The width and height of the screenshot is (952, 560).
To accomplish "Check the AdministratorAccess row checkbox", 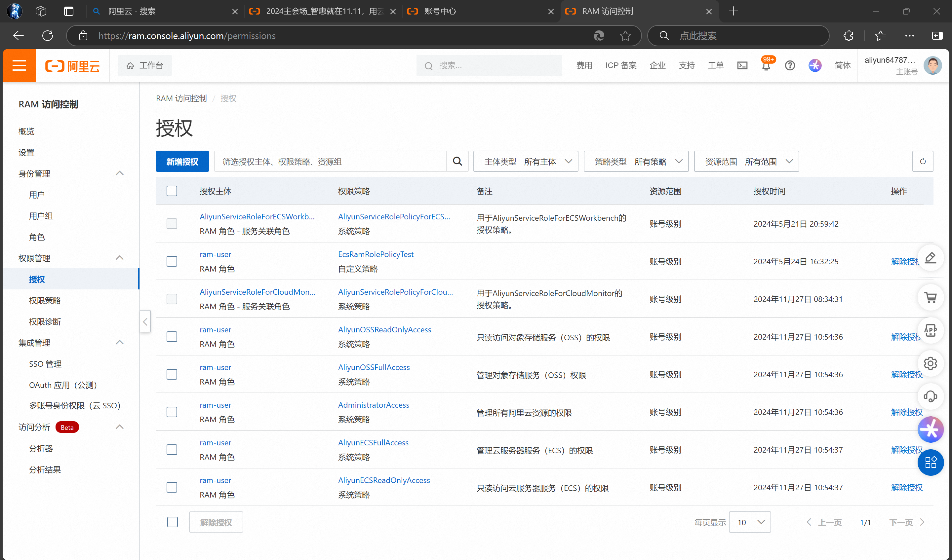I will 172,412.
